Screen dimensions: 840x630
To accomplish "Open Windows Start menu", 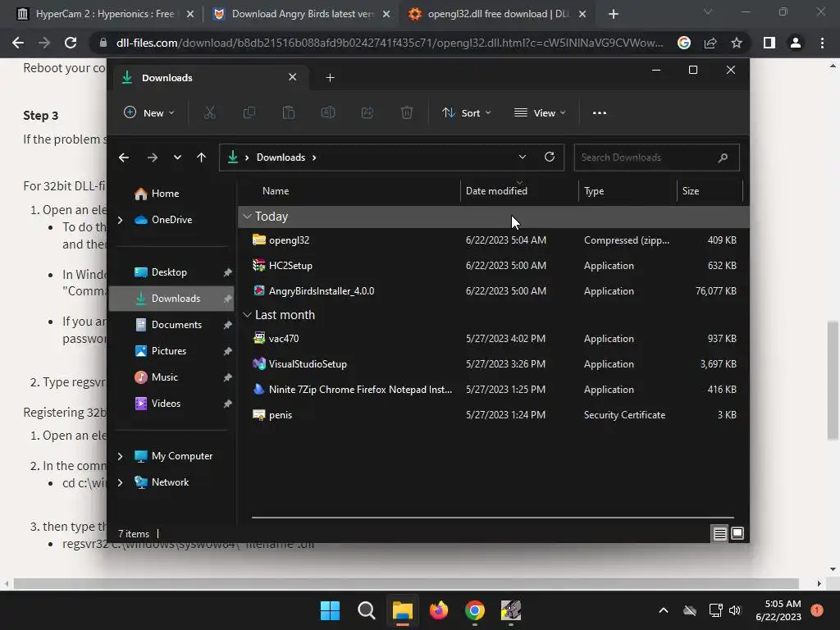I will pos(330,610).
